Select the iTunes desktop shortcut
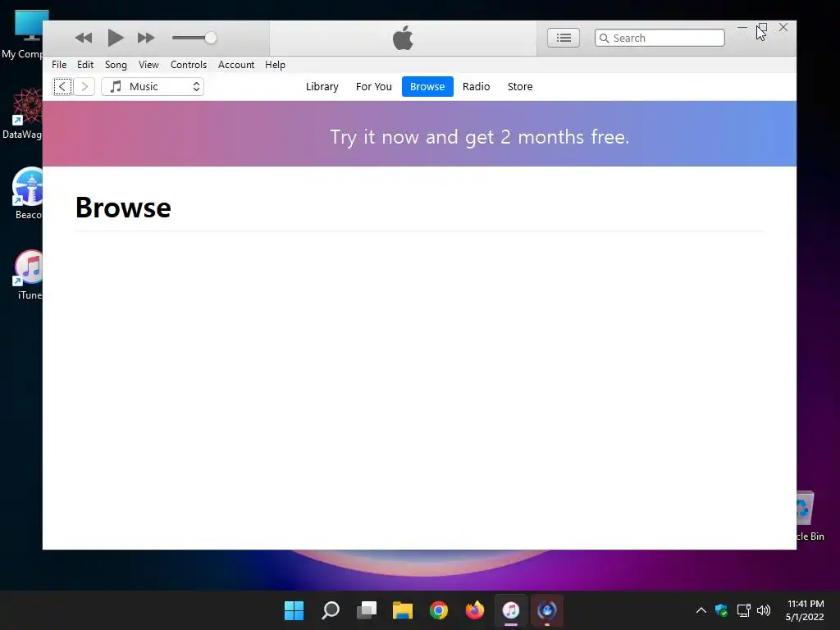 coord(29,274)
